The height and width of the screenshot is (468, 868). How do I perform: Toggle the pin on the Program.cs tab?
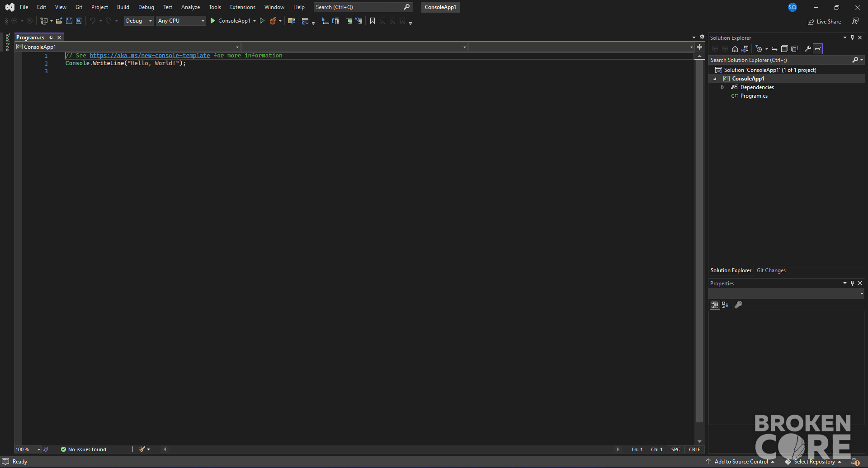[x=51, y=38]
